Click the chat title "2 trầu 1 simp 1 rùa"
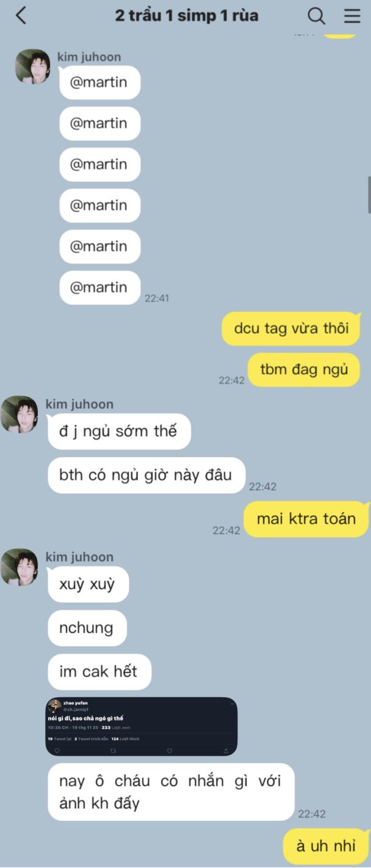 click(187, 16)
